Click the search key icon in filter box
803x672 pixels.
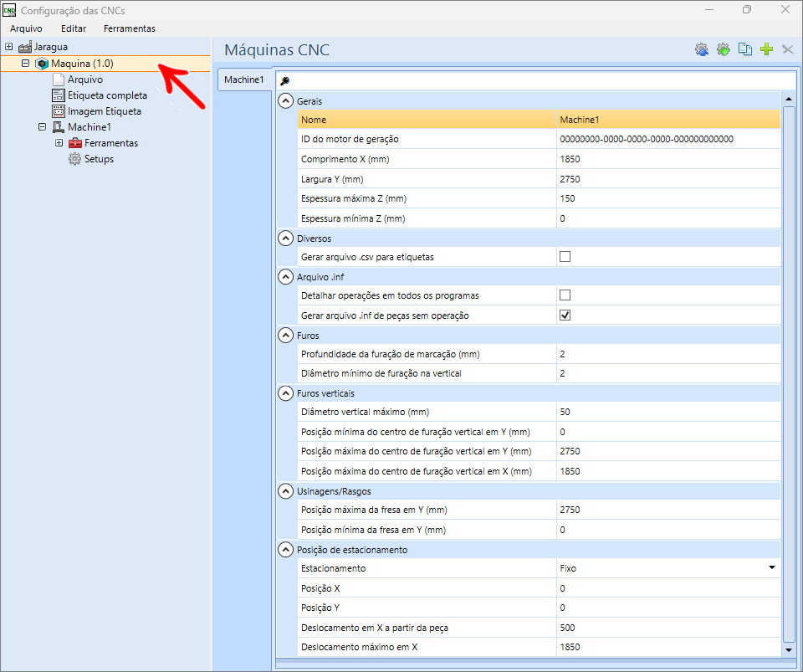284,80
